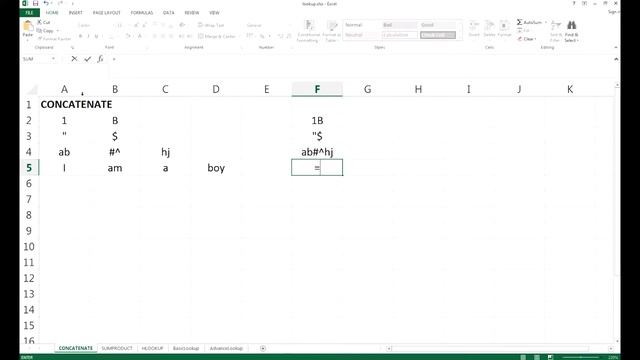Open the Fill dropdown

coord(524,31)
